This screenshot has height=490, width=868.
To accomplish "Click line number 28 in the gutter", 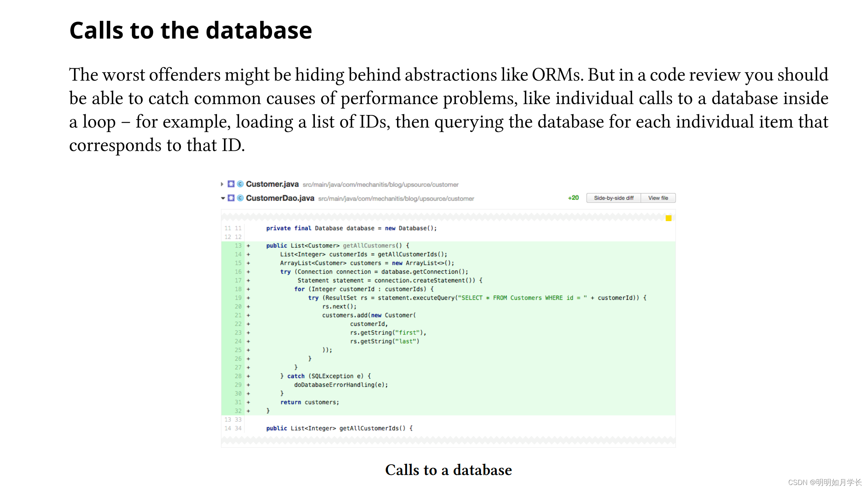I will (x=238, y=376).
